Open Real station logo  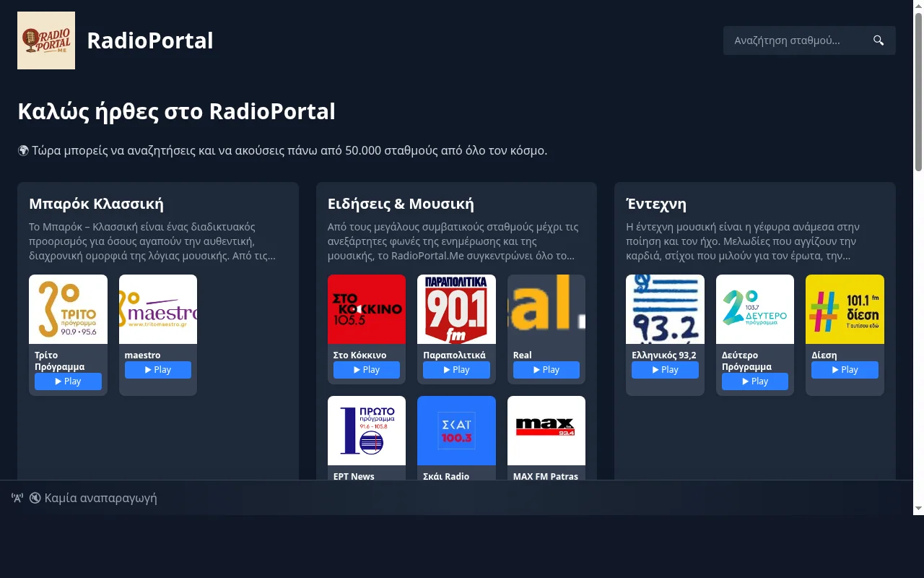pos(546,309)
